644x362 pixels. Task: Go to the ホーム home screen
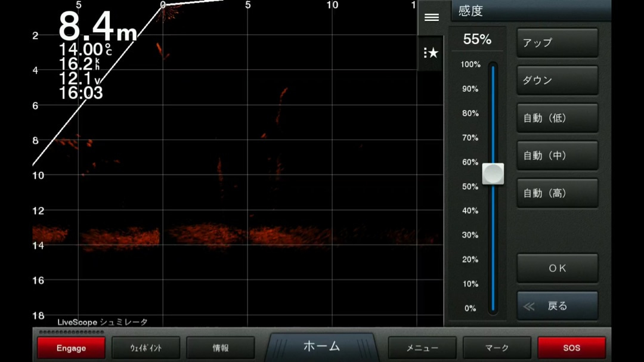(x=322, y=346)
